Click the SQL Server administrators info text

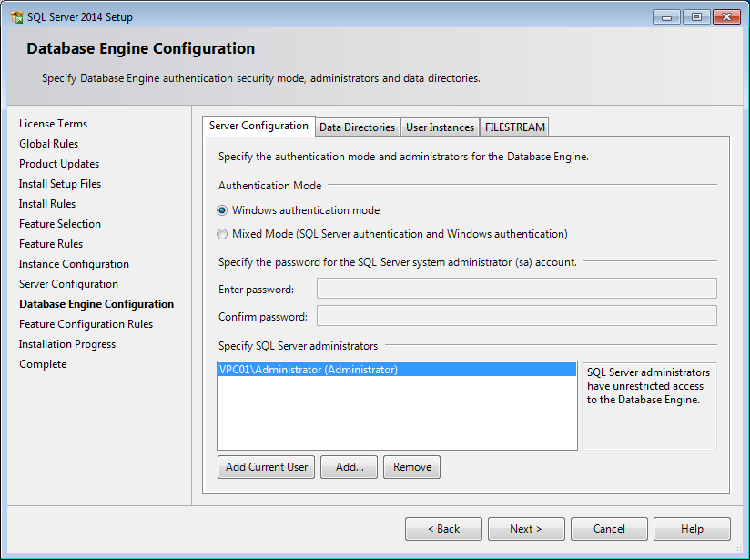(x=648, y=386)
